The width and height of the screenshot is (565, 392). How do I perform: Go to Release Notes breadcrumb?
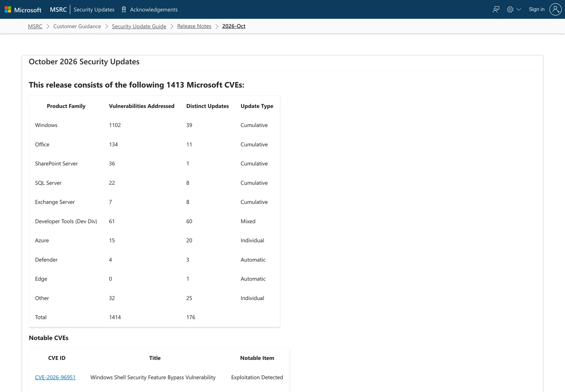pos(194,26)
